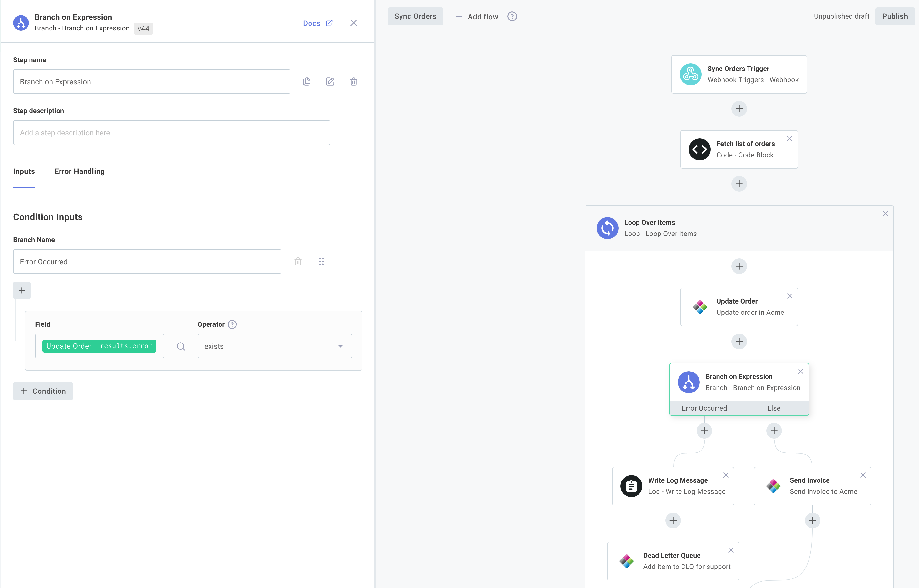This screenshot has width=919, height=588.
Task: Click the edit pencil icon beside step name
Action: pyautogui.click(x=330, y=81)
